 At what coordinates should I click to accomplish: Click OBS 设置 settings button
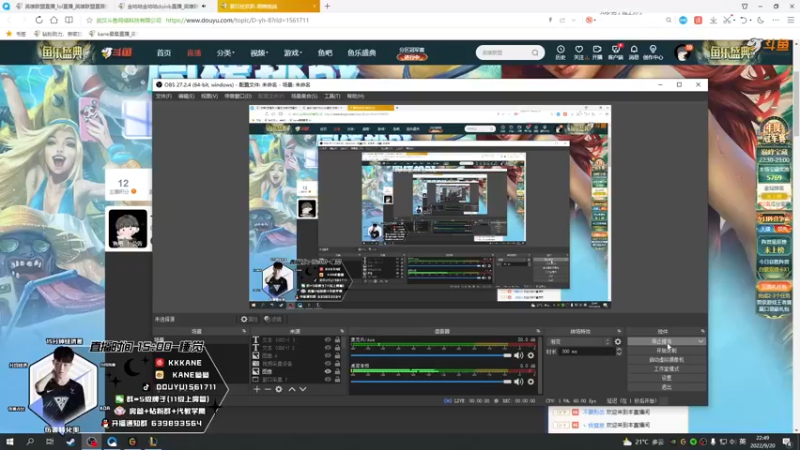pos(666,378)
